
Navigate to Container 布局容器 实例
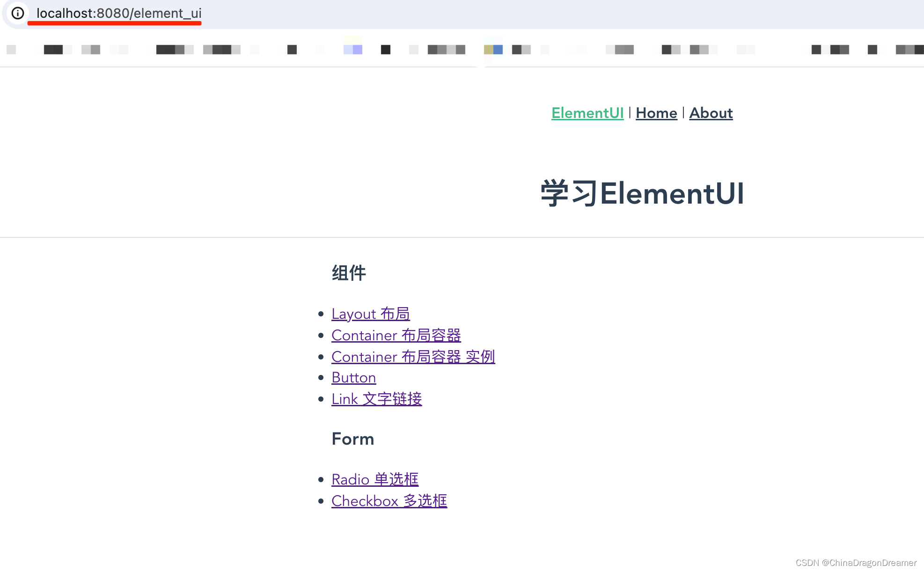click(412, 356)
